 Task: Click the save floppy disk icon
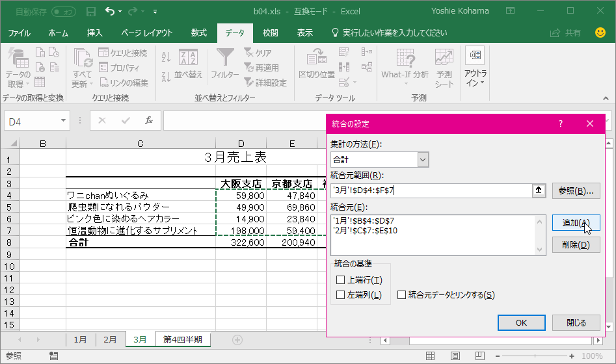point(91,11)
